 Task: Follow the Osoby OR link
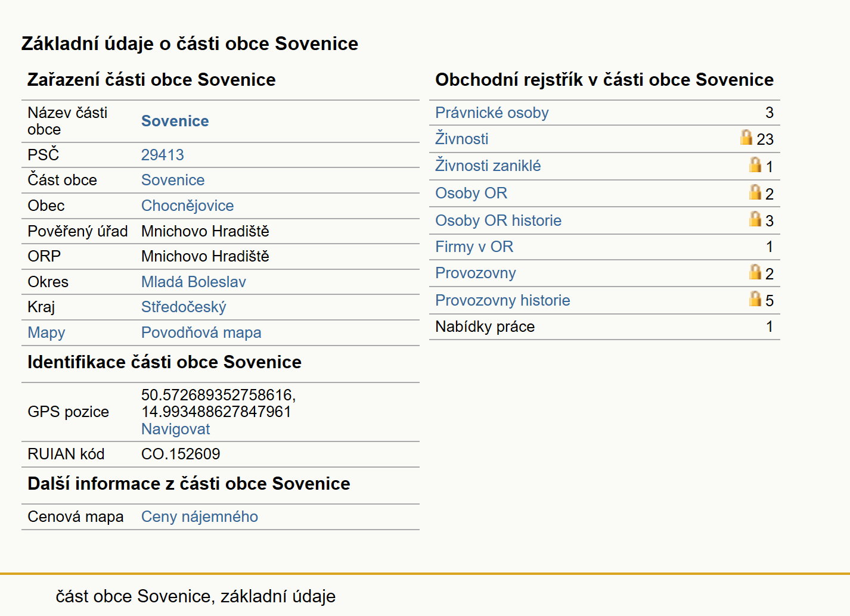click(471, 193)
